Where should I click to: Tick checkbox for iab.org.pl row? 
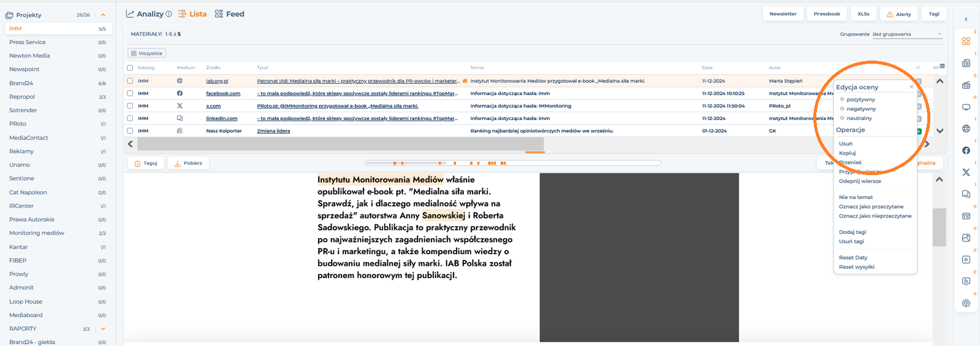(x=130, y=81)
